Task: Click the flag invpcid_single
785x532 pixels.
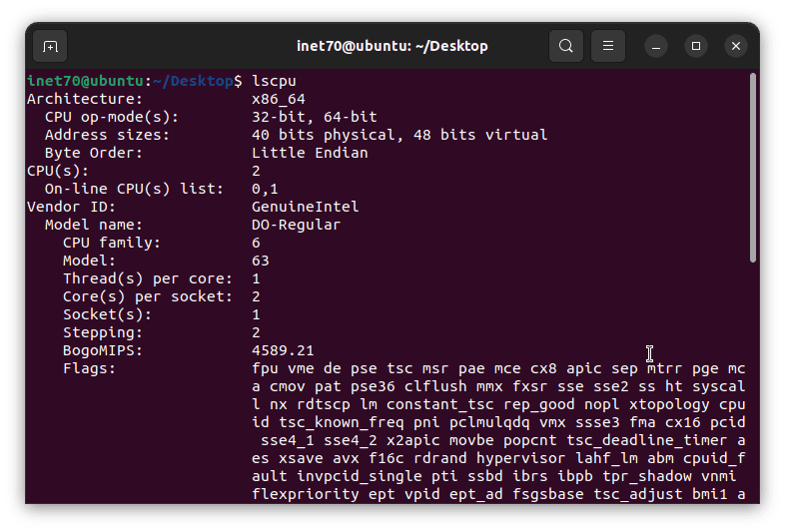Action: pos(359,476)
